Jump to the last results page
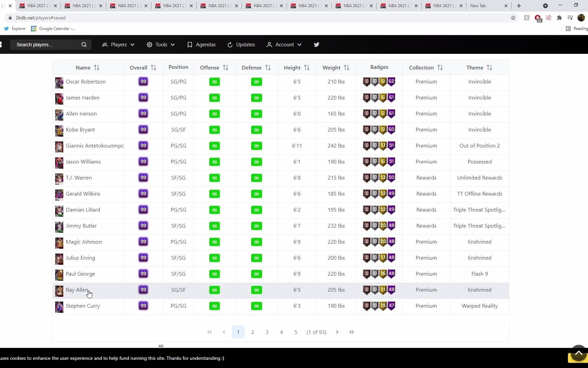The height and width of the screenshot is (368, 588). tap(352, 332)
